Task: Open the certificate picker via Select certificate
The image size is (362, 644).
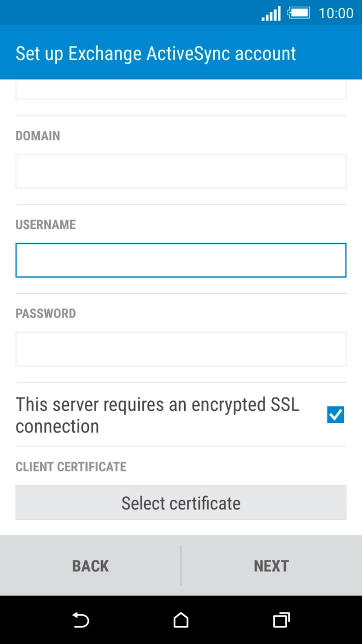Action: click(180, 502)
